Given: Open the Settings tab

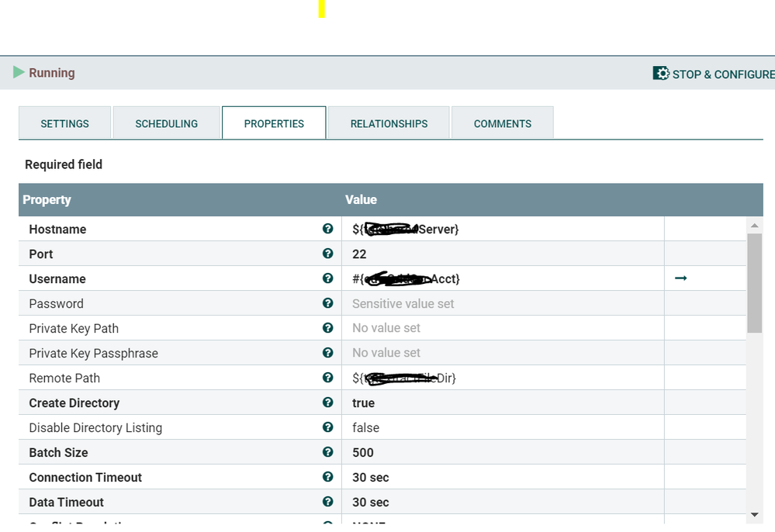Looking at the screenshot, I should (x=64, y=123).
